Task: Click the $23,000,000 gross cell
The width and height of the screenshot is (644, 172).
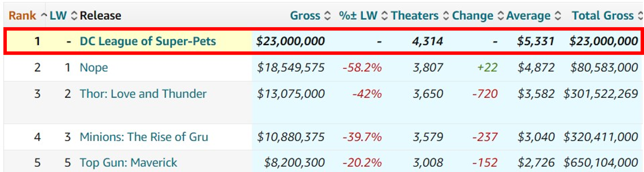Action: coord(290,41)
